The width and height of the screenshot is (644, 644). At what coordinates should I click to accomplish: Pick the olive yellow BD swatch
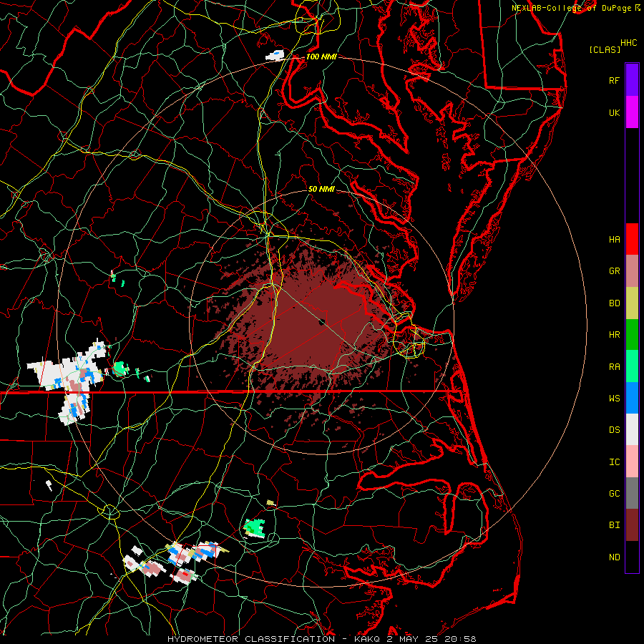[x=632, y=303]
